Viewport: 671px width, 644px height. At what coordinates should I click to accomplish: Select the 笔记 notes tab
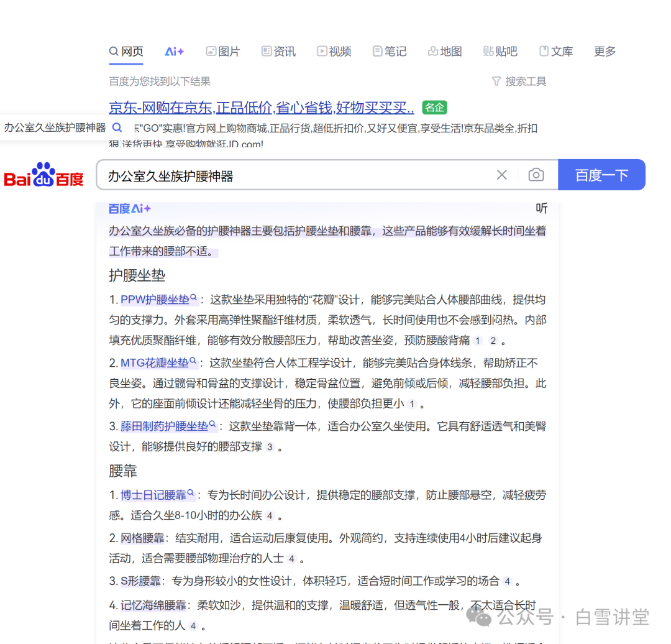(390, 52)
